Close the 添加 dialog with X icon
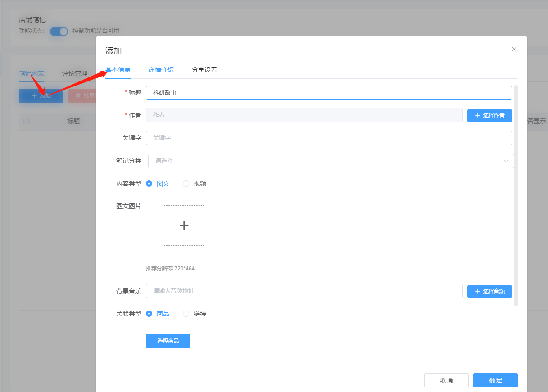548x392 pixels. pos(514,49)
